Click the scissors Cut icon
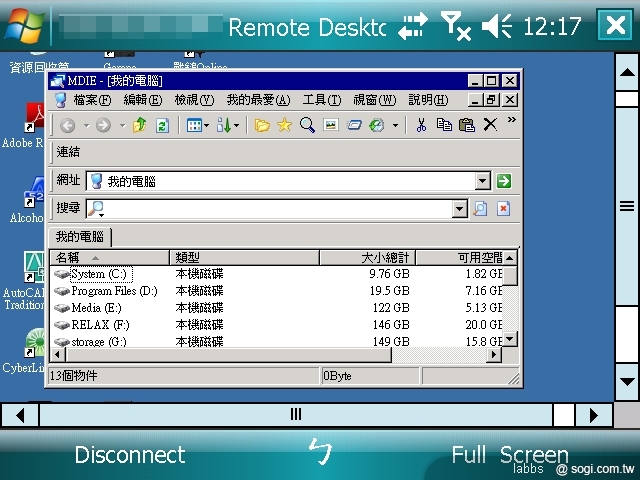Image resolution: width=640 pixels, height=480 pixels. [421, 125]
